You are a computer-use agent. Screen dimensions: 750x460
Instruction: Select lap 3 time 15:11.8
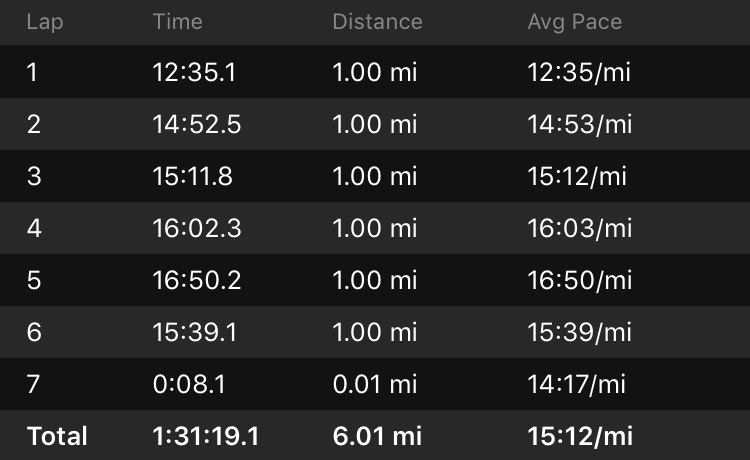point(193,177)
